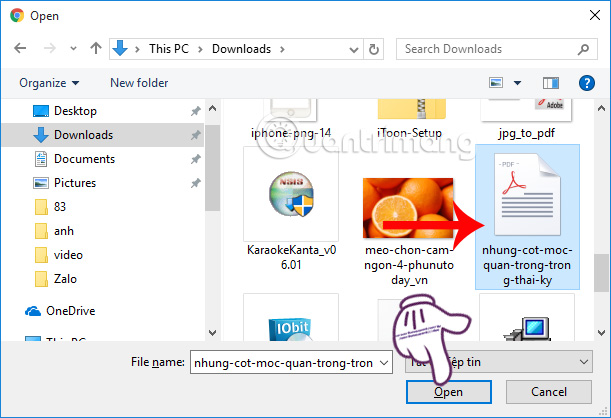Click file list scroll down arrow
The height and width of the screenshot is (418, 611).
point(601,333)
